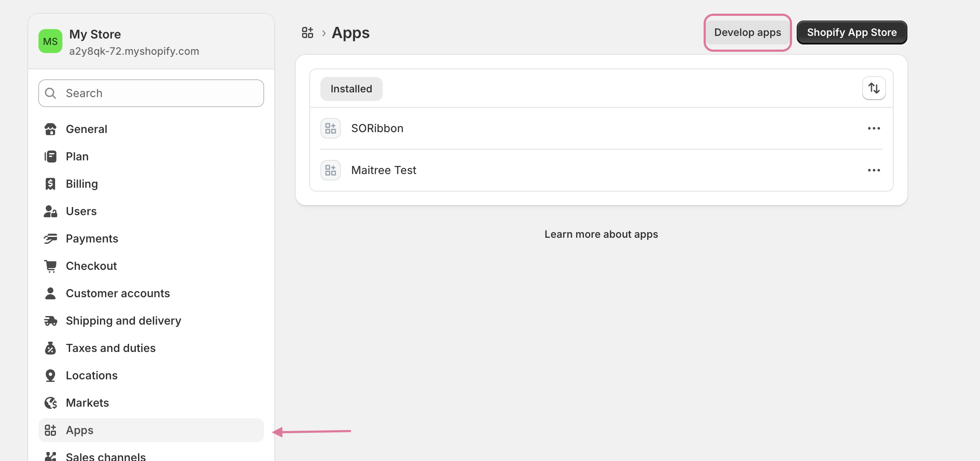Click the sort icon in the Installed panel
The width and height of the screenshot is (980, 461).
pyautogui.click(x=874, y=88)
